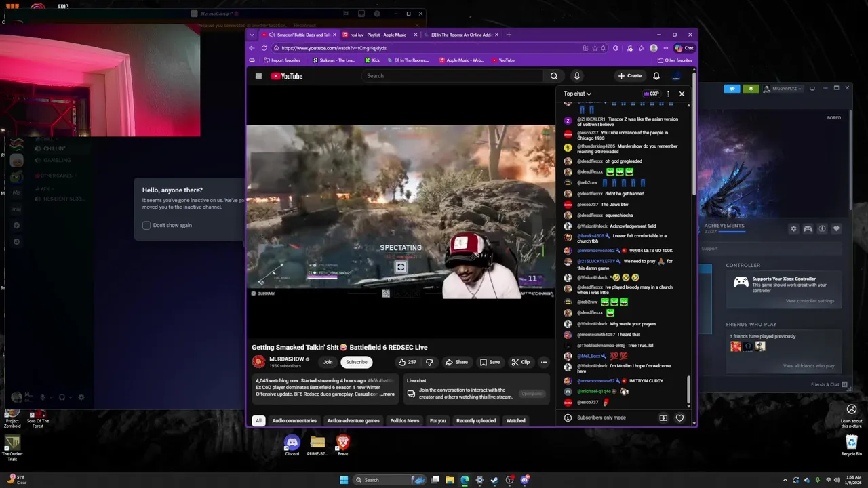868x488 pixels.
Task: Click the Join membership button
Action: click(328, 362)
